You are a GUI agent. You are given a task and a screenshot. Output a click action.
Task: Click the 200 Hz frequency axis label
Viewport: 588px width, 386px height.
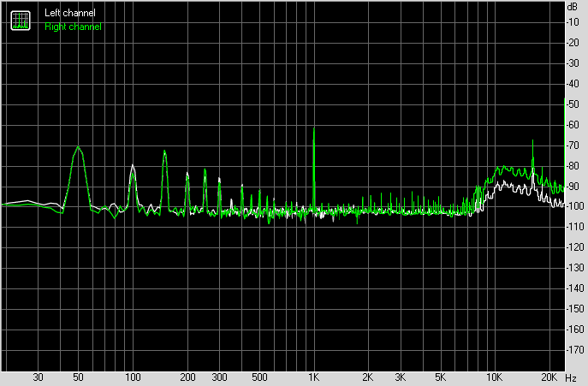tap(187, 377)
